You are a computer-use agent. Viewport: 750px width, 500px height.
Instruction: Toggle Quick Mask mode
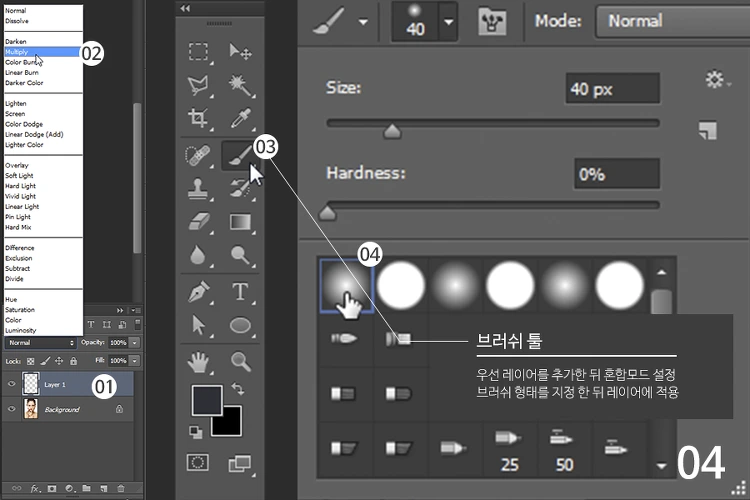[198, 463]
